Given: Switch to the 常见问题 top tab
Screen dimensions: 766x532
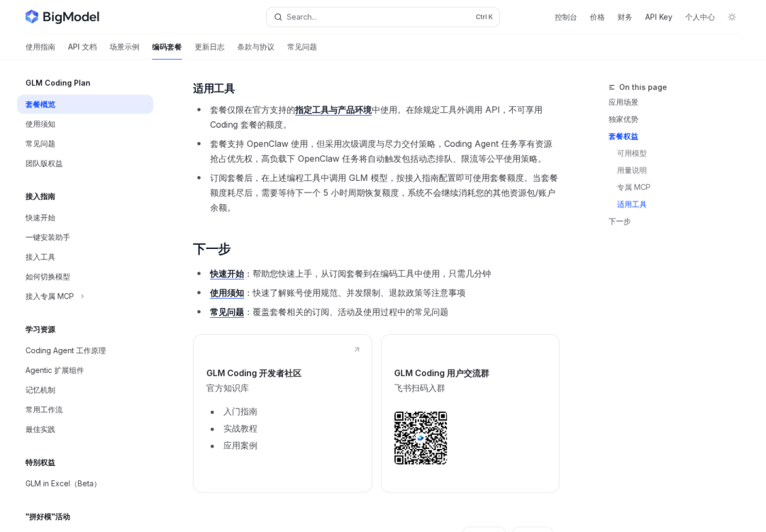Looking at the screenshot, I should pyautogui.click(x=302, y=47).
